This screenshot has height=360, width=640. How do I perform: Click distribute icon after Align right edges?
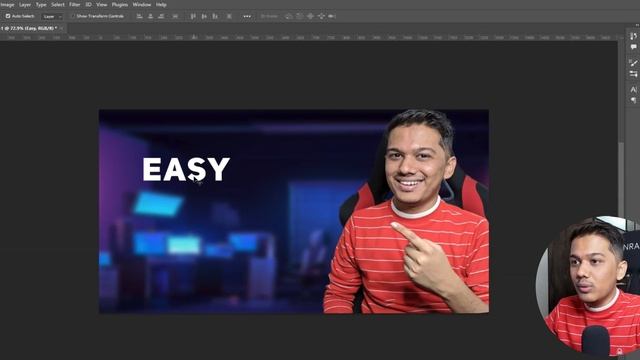click(175, 16)
